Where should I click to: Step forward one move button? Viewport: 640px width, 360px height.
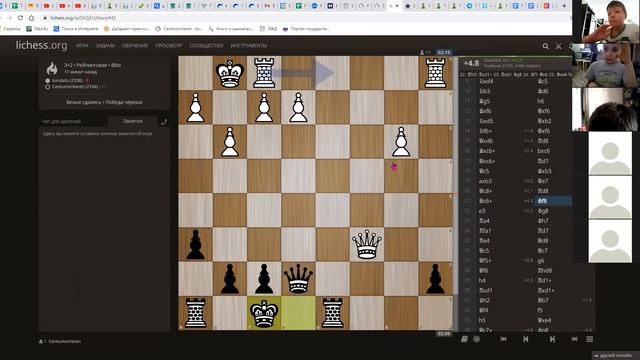pos(552,339)
